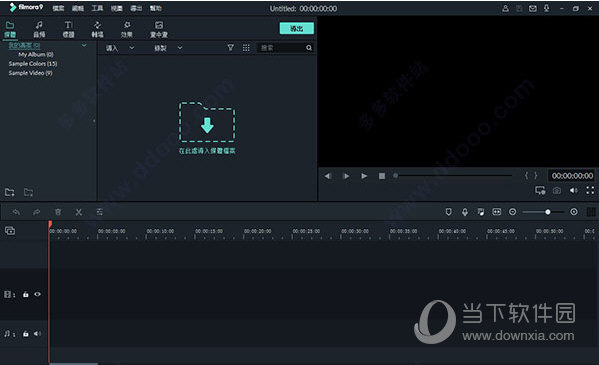Image resolution: width=599 pixels, height=365 pixels.
Task: Open the Import dropdown in media panel
Action: coord(120,48)
